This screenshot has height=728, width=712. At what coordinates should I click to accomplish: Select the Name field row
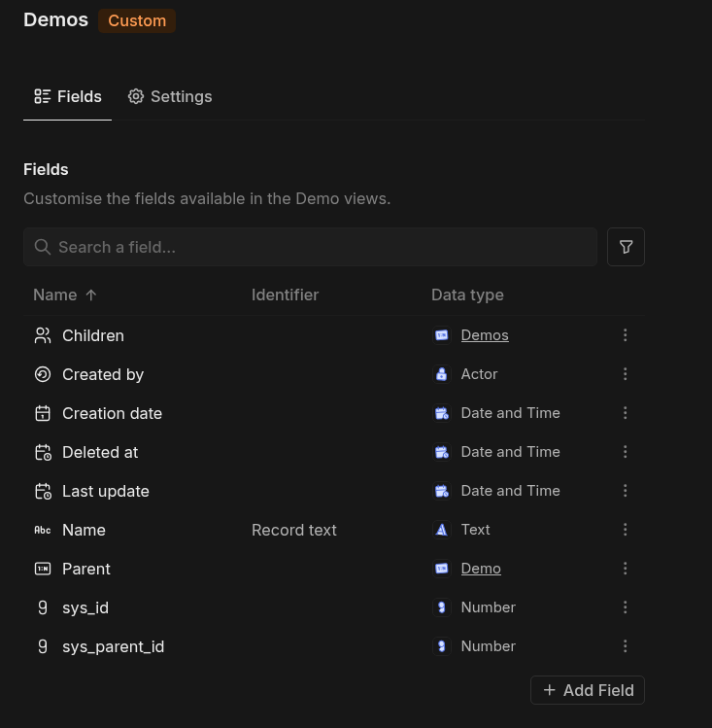pos(84,530)
